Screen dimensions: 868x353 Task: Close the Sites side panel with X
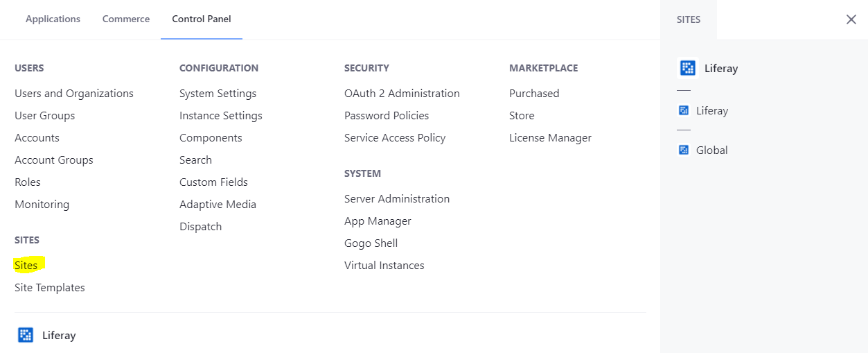(x=851, y=19)
